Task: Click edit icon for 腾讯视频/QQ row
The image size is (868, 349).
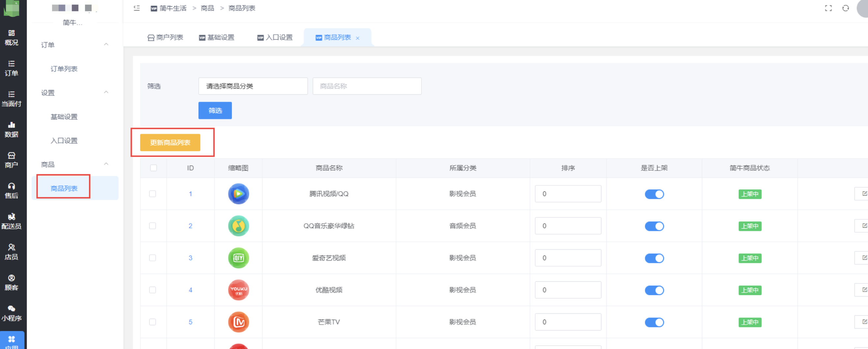Action: [x=864, y=194]
